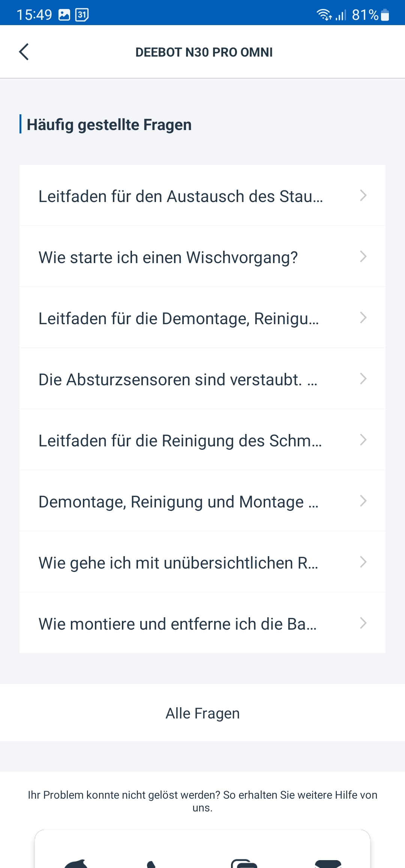Expand chevron next to 'Die Absturzsensoren sind verstaubt'

pyautogui.click(x=363, y=379)
